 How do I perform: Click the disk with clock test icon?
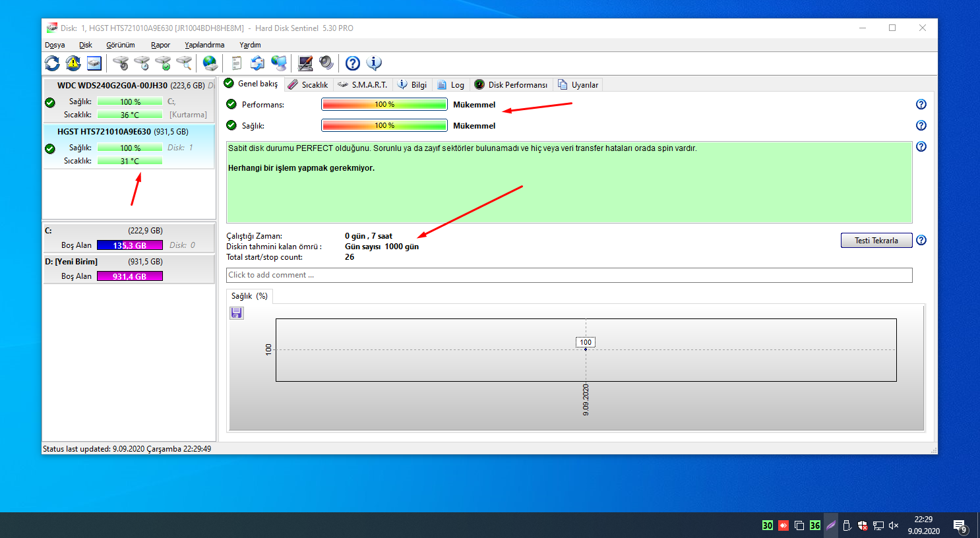pyautogui.click(x=142, y=63)
